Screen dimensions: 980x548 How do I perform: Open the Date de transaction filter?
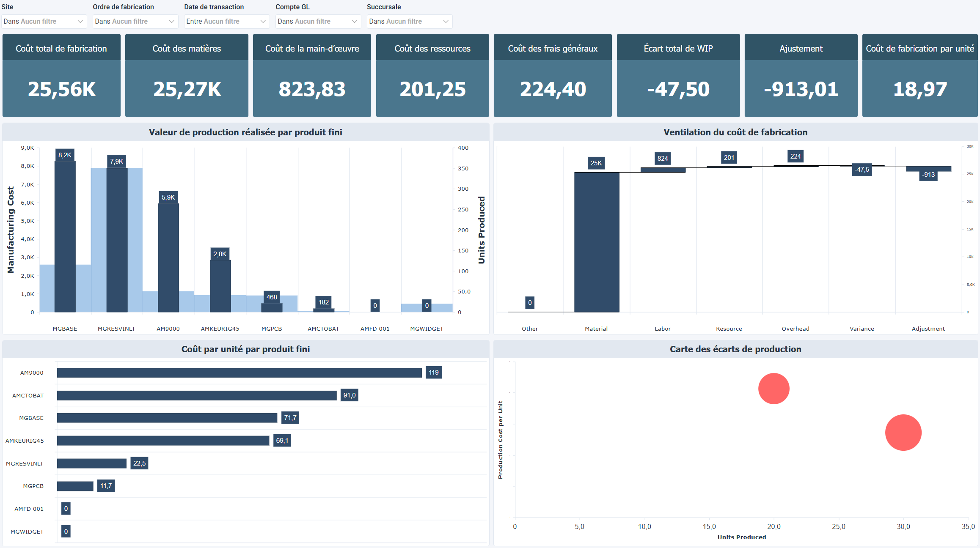(x=226, y=22)
